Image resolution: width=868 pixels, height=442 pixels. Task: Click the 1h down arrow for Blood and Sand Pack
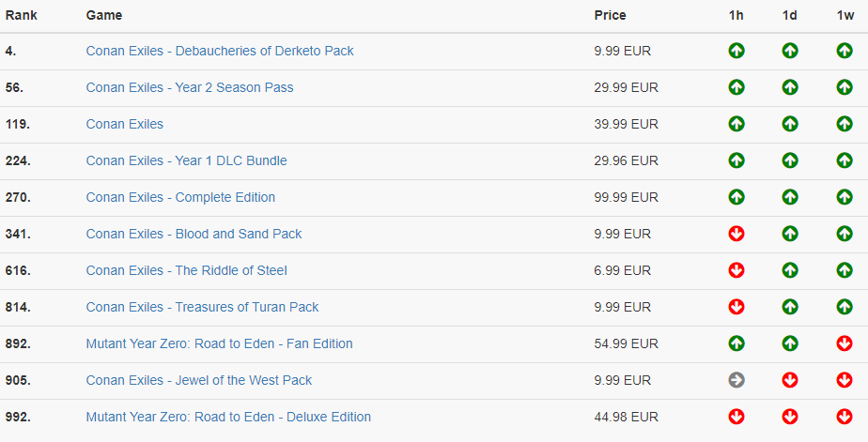(736, 234)
